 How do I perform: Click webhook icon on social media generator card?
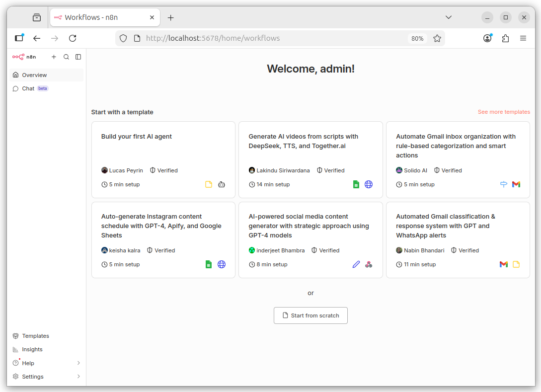pyautogui.click(x=369, y=264)
